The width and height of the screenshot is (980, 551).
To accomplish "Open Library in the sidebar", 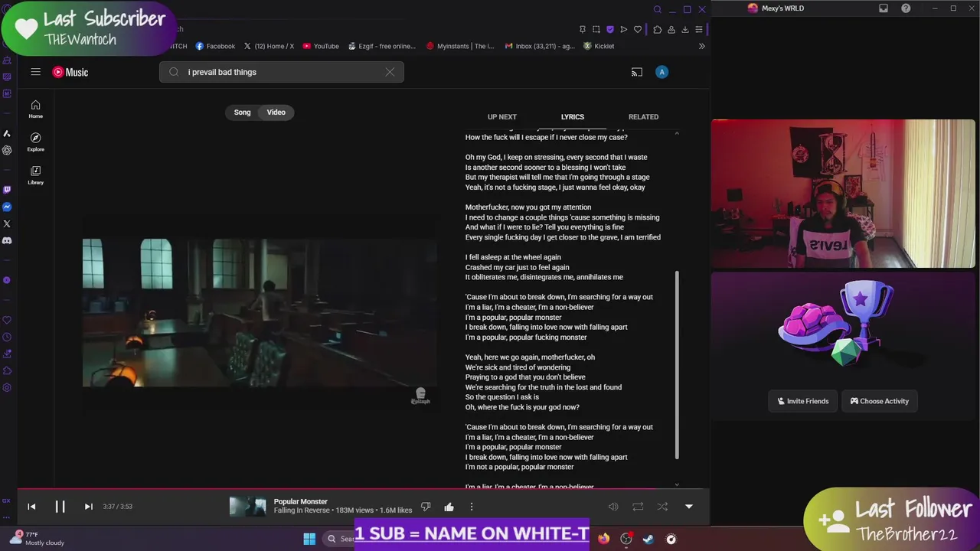I will (x=35, y=174).
